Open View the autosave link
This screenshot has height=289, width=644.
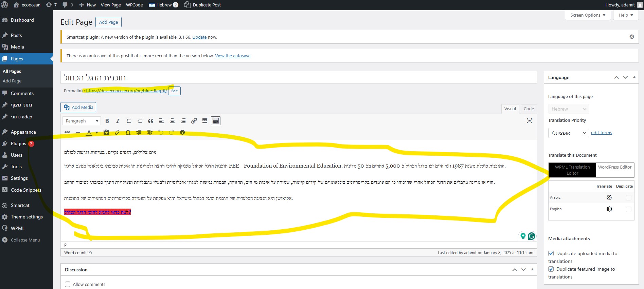click(233, 56)
